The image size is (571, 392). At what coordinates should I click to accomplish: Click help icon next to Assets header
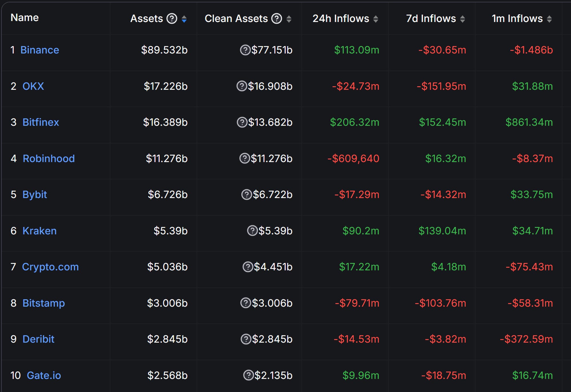click(172, 19)
